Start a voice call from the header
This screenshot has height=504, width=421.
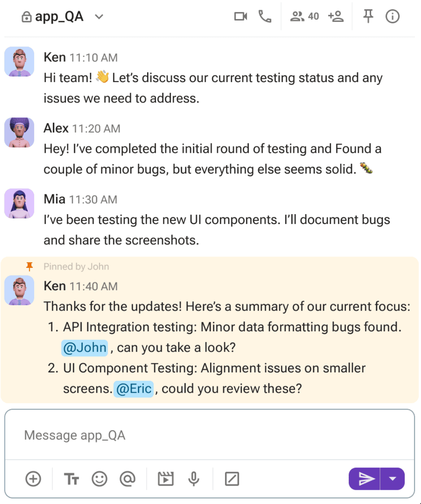pos(265,16)
